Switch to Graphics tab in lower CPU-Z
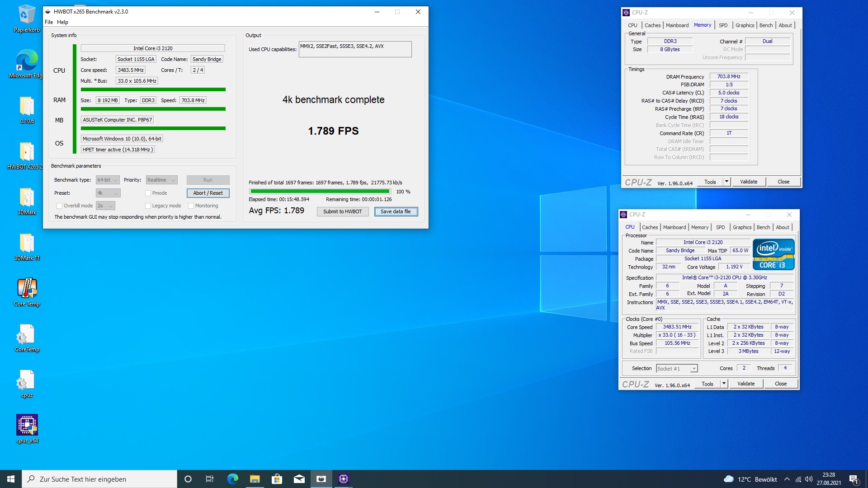868x488 pixels. pos(742,227)
